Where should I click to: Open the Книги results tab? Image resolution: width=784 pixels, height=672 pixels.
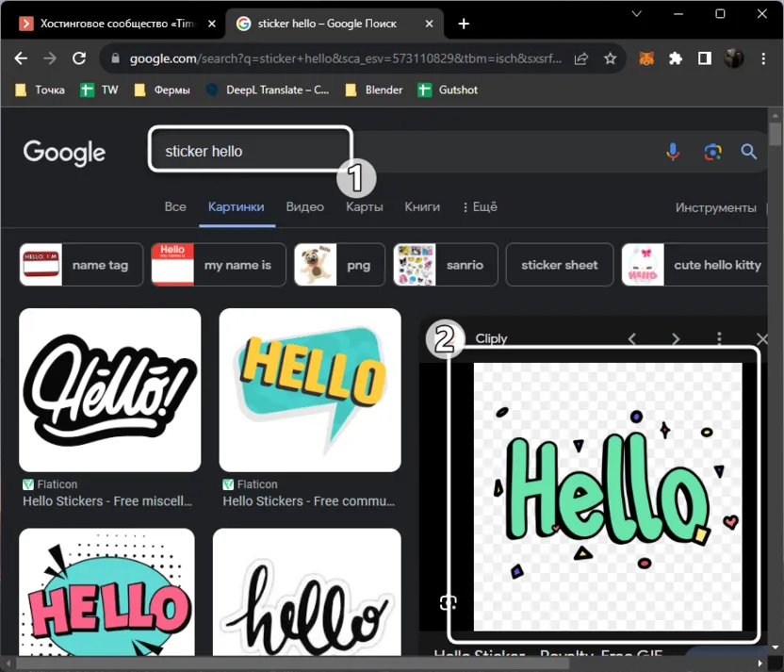click(x=422, y=207)
